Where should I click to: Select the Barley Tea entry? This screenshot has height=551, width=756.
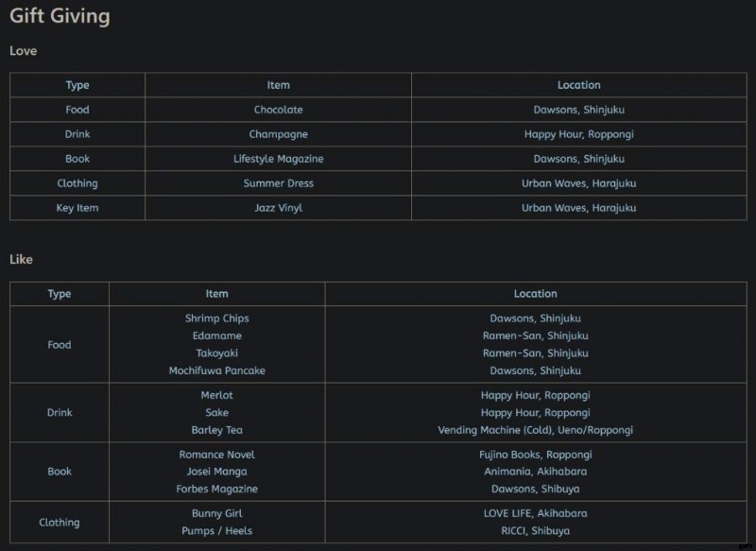click(216, 430)
